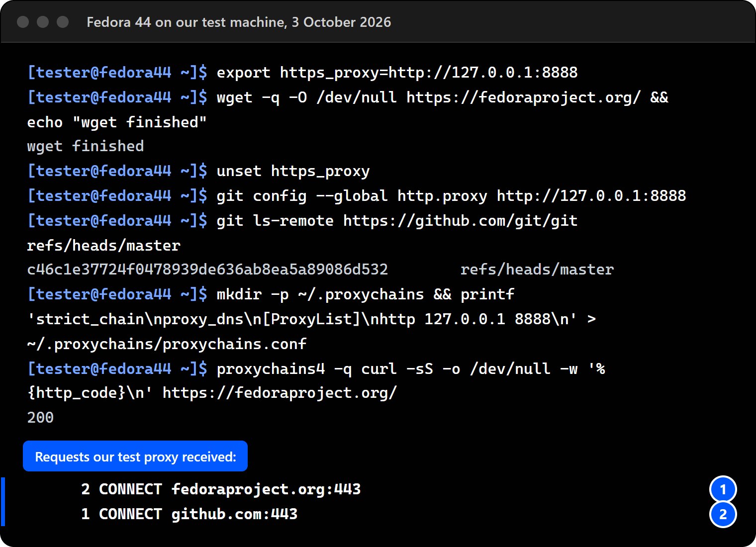Click the "wget -q -O /dev/null" command line
The image size is (756, 547).
(x=443, y=97)
